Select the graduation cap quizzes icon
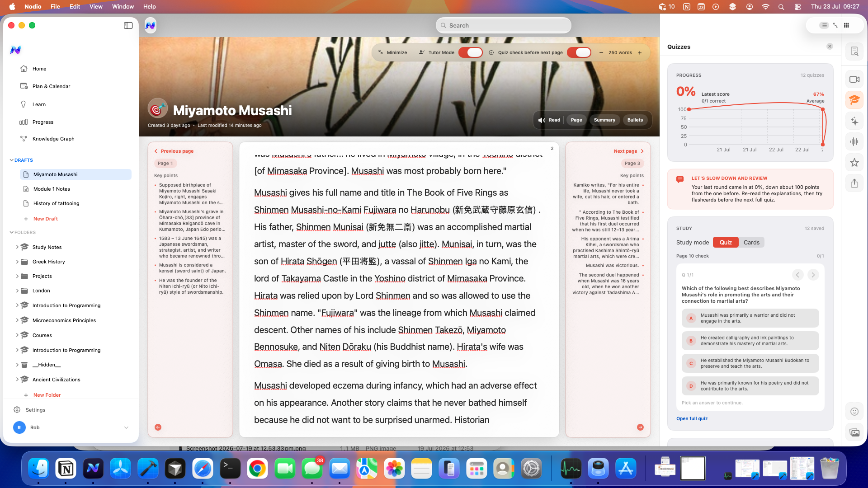The height and width of the screenshot is (488, 868). point(854,100)
